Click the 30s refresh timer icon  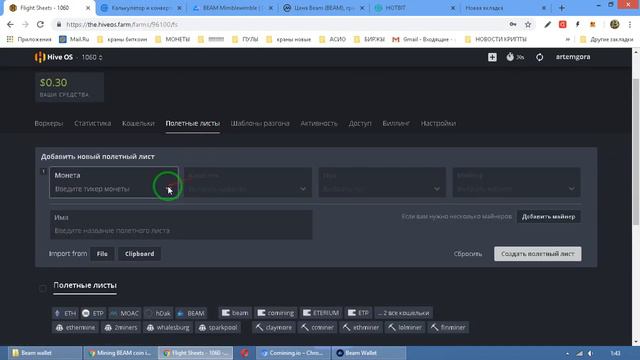[x=515, y=57]
